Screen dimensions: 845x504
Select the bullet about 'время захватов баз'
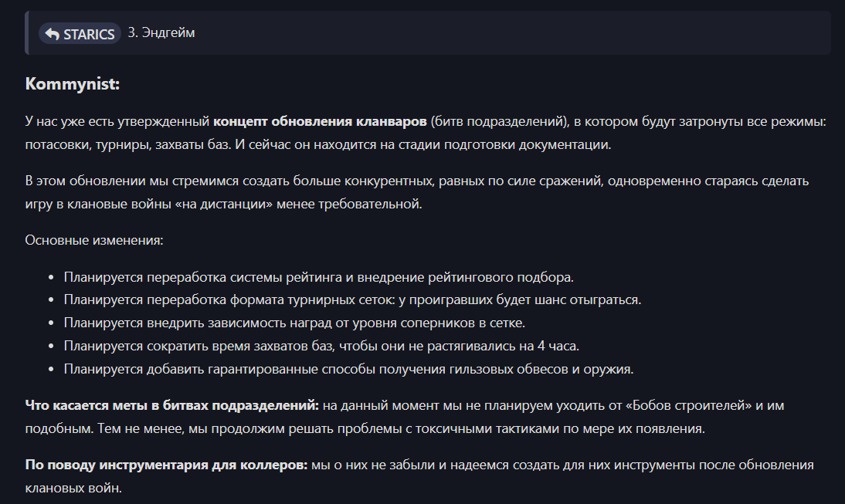(x=321, y=347)
